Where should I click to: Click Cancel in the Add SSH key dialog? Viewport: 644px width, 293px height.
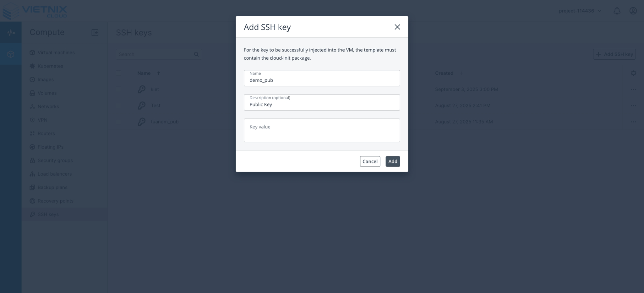[370, 161]
